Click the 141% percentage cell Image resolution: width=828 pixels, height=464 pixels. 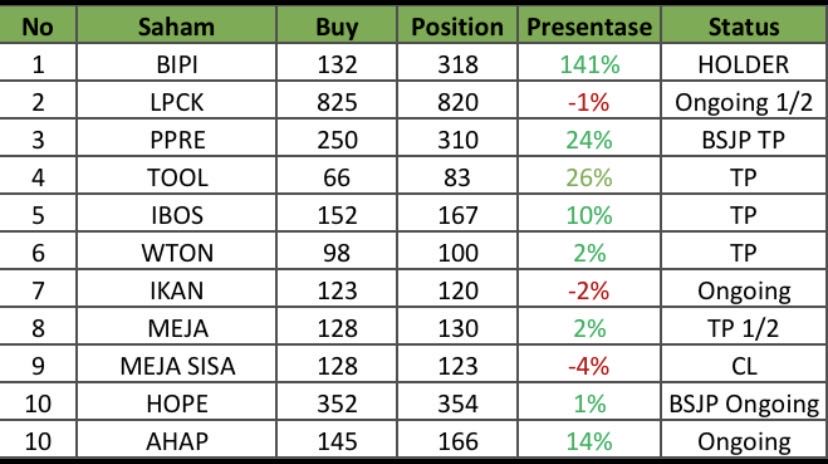tap(590, 65)
